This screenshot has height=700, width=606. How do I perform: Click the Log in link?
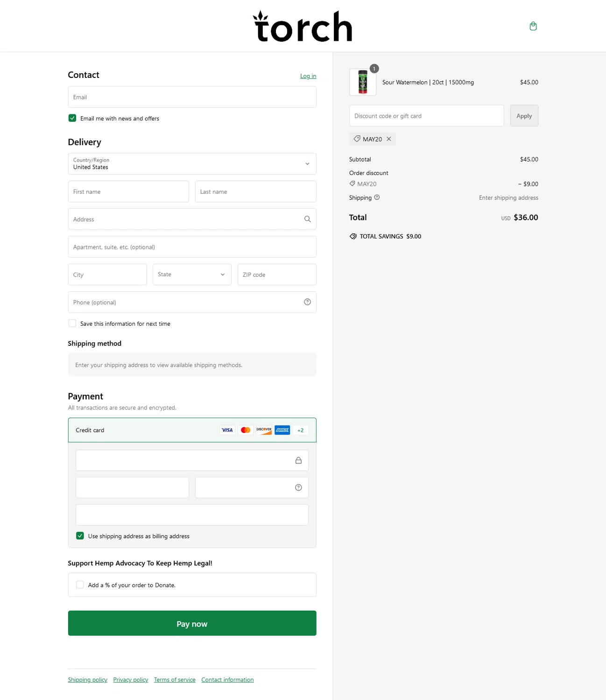(308, 76)
